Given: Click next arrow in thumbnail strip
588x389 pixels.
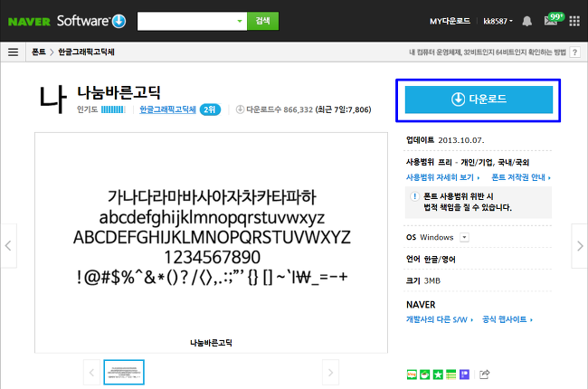Looking at the screenshot, I should pos(330,373).
